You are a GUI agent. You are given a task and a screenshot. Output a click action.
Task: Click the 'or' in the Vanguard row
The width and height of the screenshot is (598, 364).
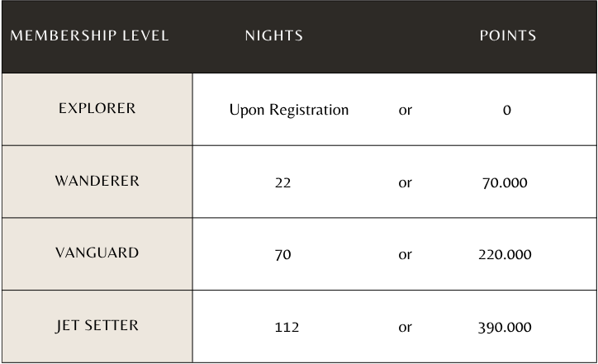click(x=405, y=255)
